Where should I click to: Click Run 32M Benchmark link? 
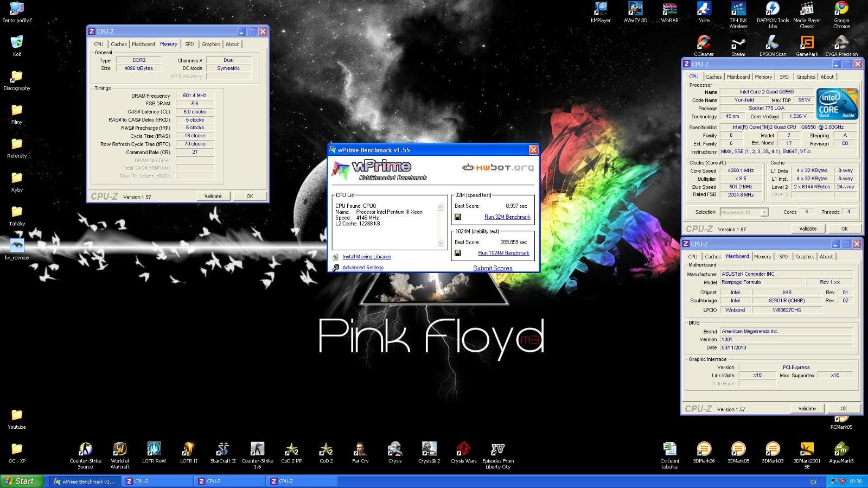507,217
